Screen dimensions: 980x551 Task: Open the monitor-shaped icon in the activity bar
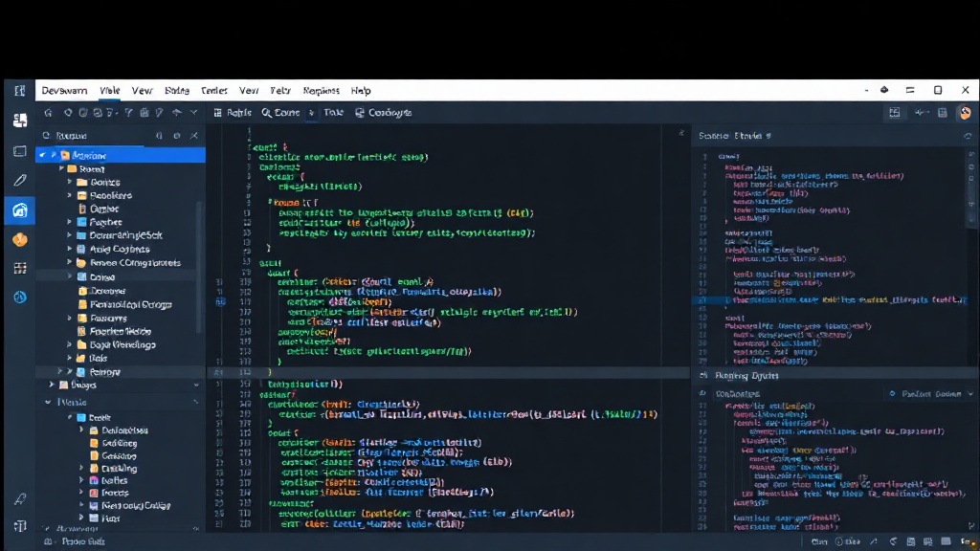pos(20,151)
